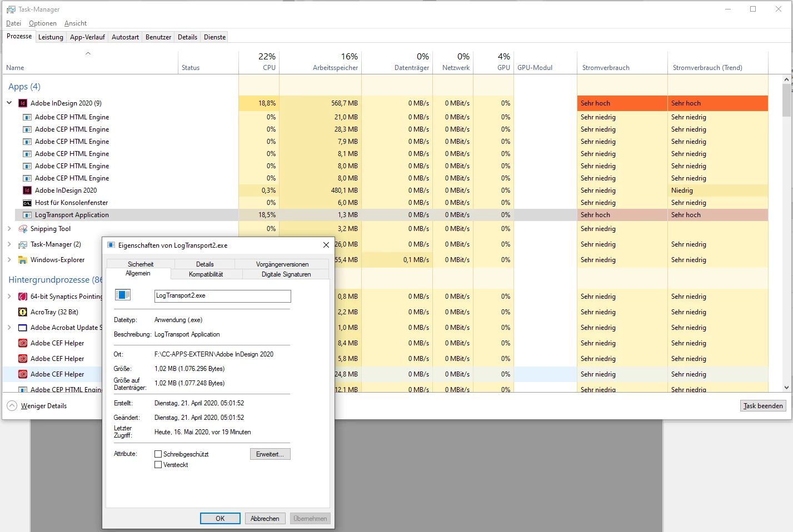Click the properties dialog title icon
This screenshot has height=532, width=793.
(x=111, y=245)
